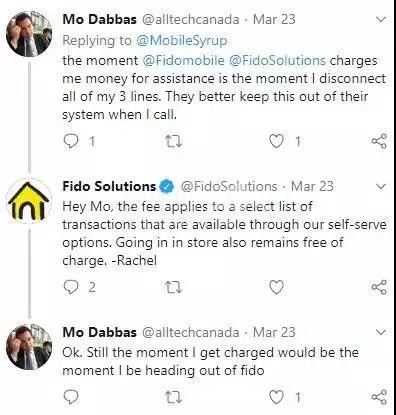396x415 pixels.
Task: Reply to Mo Dabbas's first tweet
Action: point(71,141)
